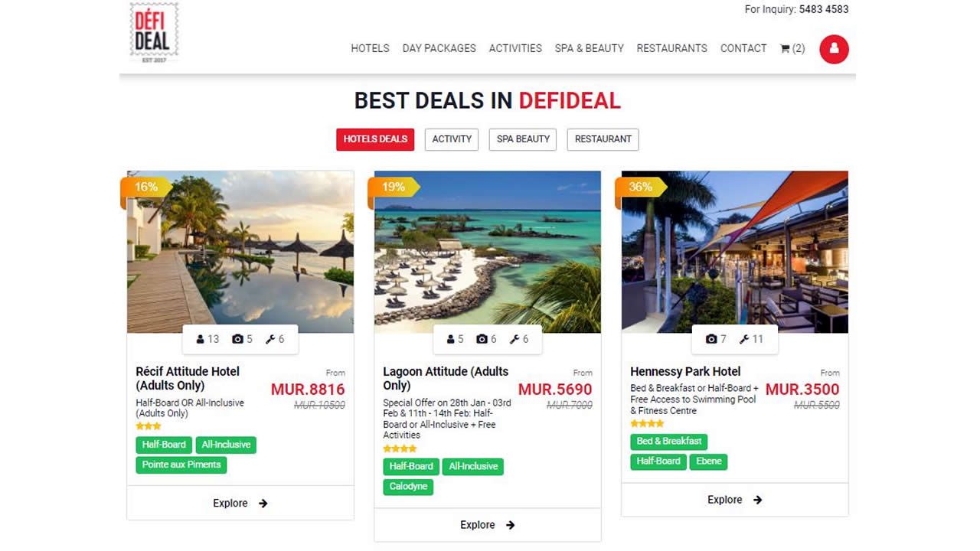The image size is (980, 551).
Task: Open the shopping cart with 2 items
Action: (792, 48)
